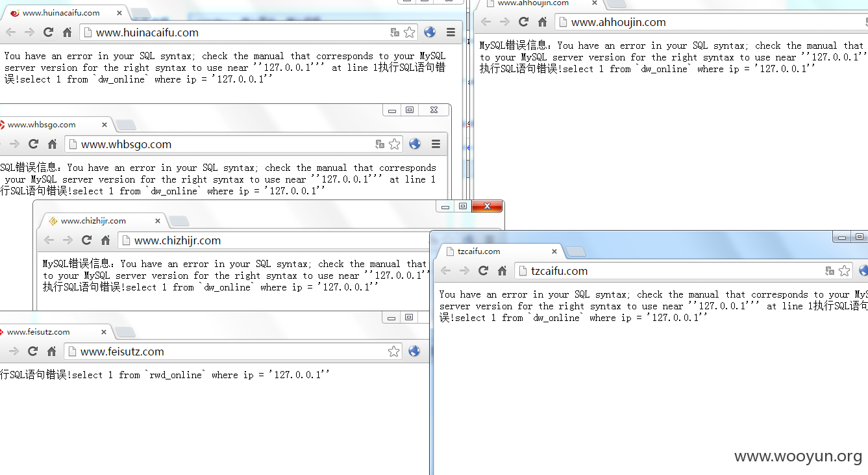
Task: Open a new tab in tzcaifu window
Action: pyautogui.click(x=575, y=252)
